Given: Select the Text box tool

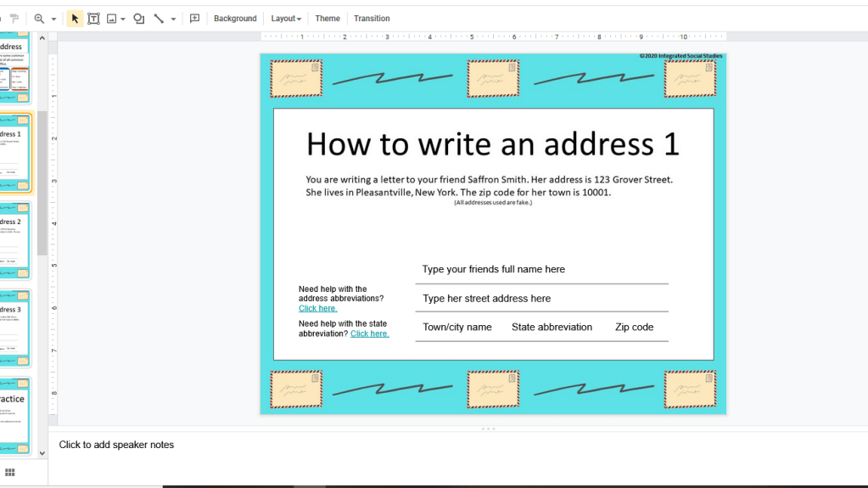Looking at the screenshot, I should (93, 19).
